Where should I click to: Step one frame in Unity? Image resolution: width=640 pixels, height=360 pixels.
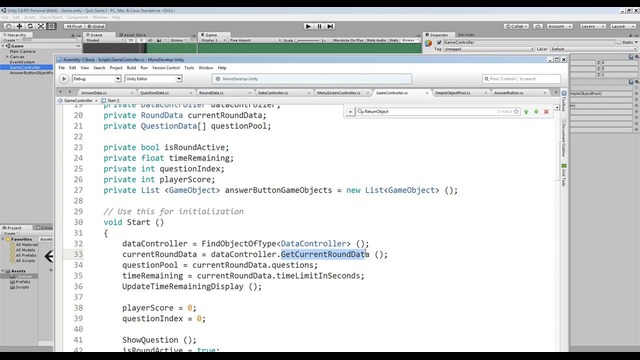pos(330,26)
